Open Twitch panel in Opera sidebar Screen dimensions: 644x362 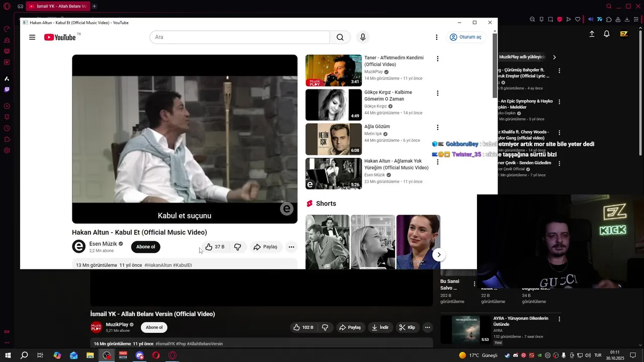pyautogui.click(x=7, y=89)
